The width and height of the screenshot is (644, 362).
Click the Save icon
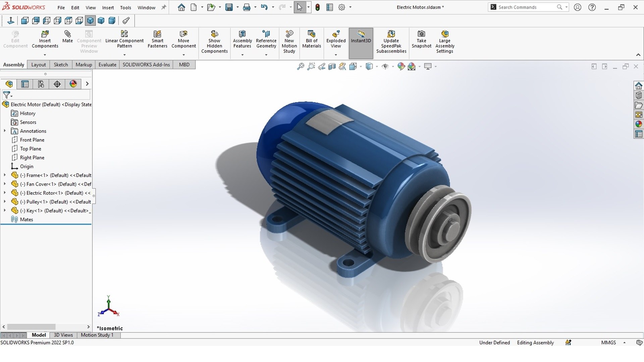pos(229,7)
